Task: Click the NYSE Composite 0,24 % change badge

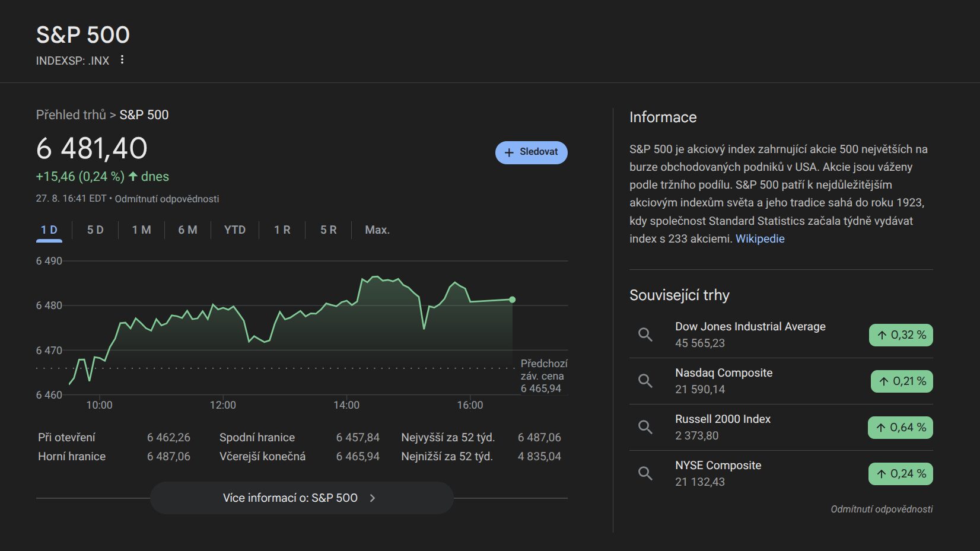Action: 901,474
